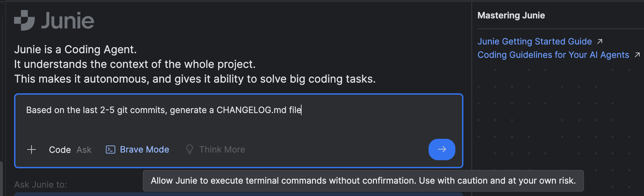Open Coding Guidelines for Your AI Agents
The width and height of the screenshot is (644, 196).
[x=553, y=55]
